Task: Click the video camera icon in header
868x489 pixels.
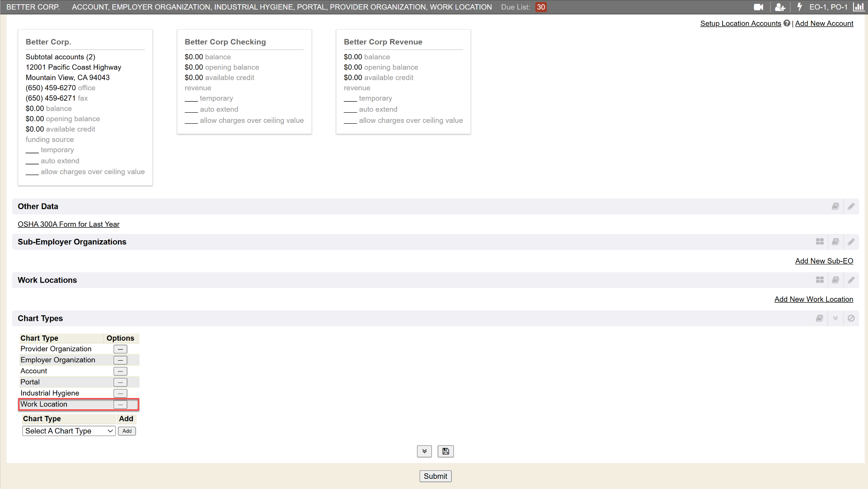Action: pos(758,7)
